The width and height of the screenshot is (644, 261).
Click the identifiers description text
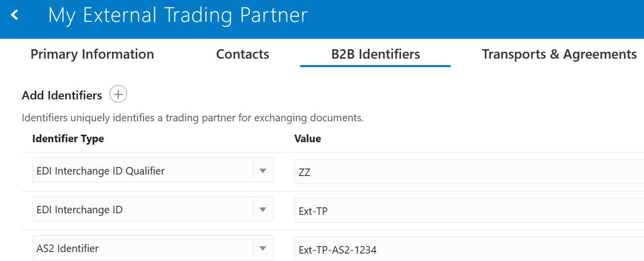(x=193, y=118)
